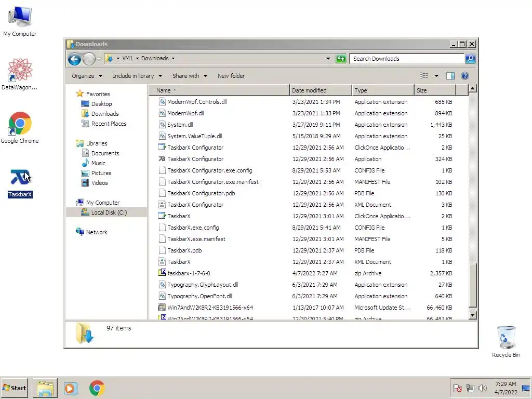Open the Organize dropdown menu
Viewport: 532px width, 399px height.
click(x=87, y=76)
